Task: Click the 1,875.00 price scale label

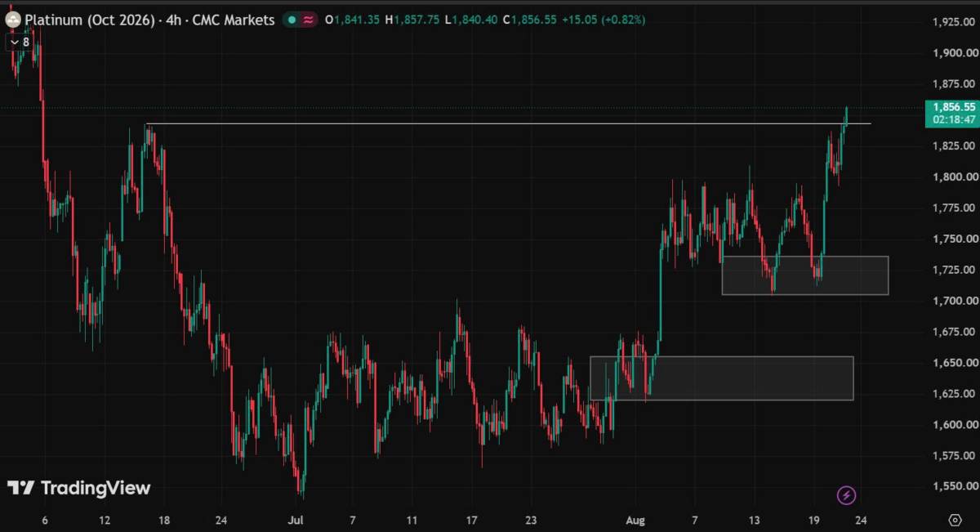Action: (953, 84)
